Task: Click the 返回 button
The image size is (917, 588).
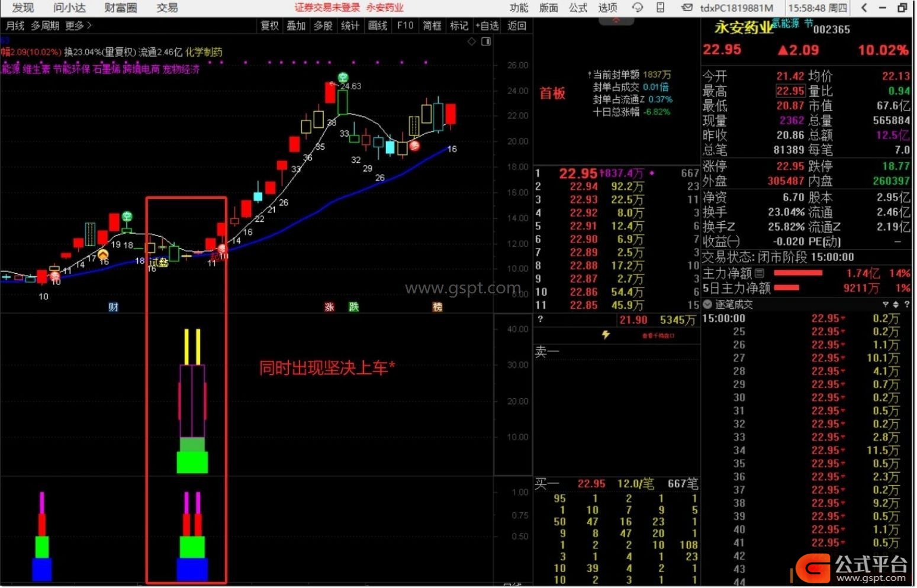Action: 517,25
